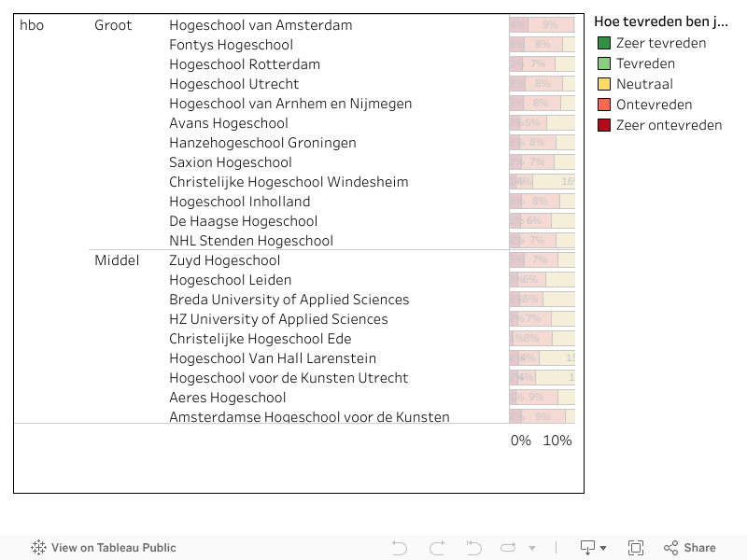This screenshot has width=747, height=560.
Task: Open the download options dropdown arrow
Action: pyautogui.click(x=603, y=548)
